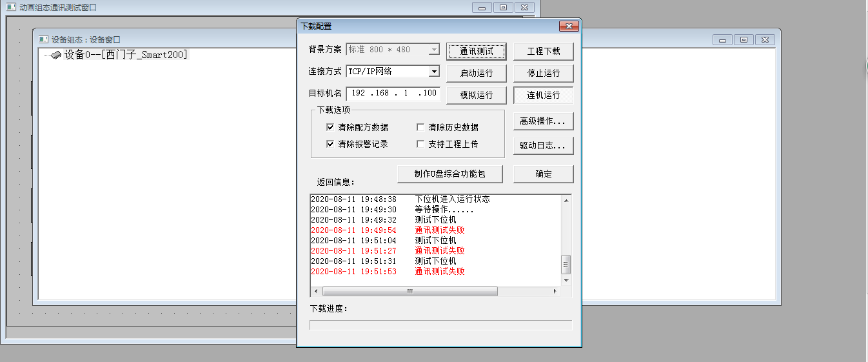868x362 pixels.
Task: Open the 背景方案 dropdown arrow
Action: pos(434,50)
